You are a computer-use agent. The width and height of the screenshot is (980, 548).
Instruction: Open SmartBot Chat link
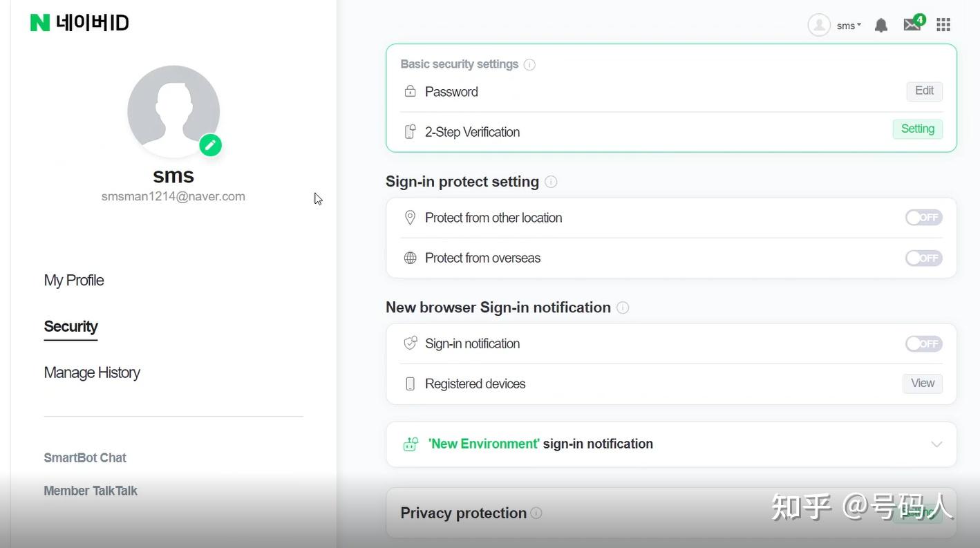(85, 457)
